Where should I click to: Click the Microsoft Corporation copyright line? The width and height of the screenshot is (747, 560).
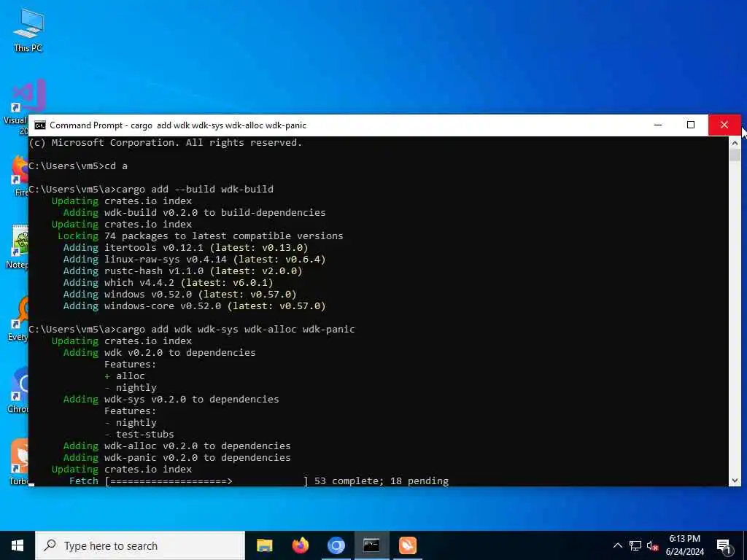[166, 142]
